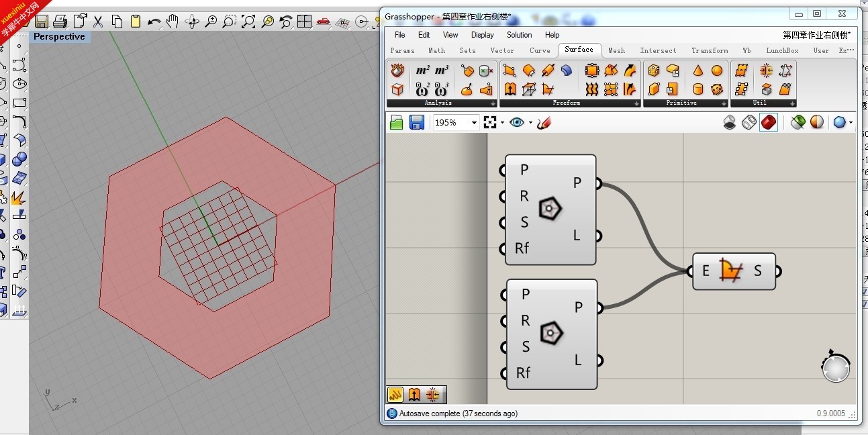Click the Brep Join icon in Util panel

point(766,70)
